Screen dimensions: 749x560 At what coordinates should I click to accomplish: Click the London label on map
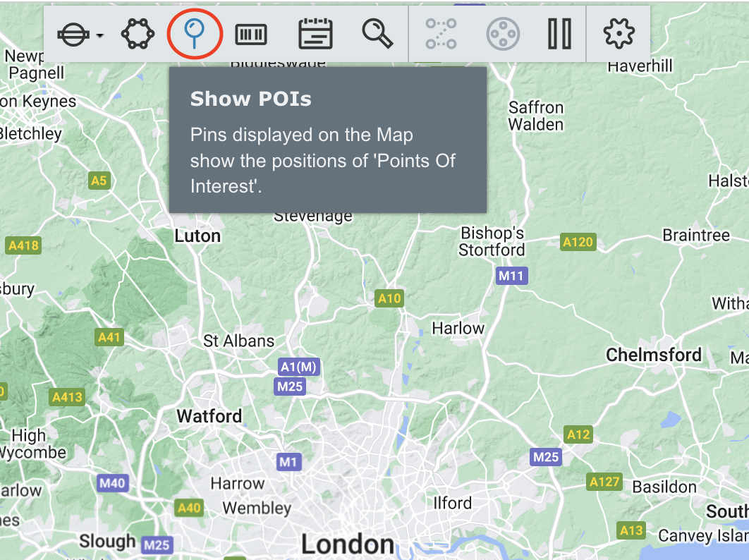tap(348, 544)
